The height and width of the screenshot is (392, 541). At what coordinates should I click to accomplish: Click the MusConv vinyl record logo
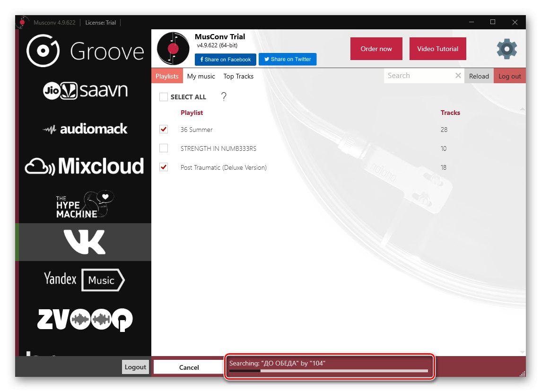tap(173, 49)
